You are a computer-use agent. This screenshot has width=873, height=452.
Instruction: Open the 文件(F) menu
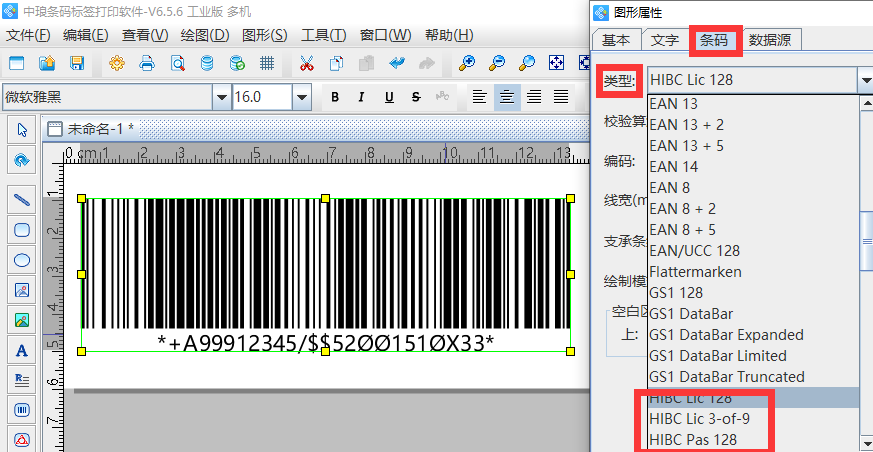[x=28, y=35]
